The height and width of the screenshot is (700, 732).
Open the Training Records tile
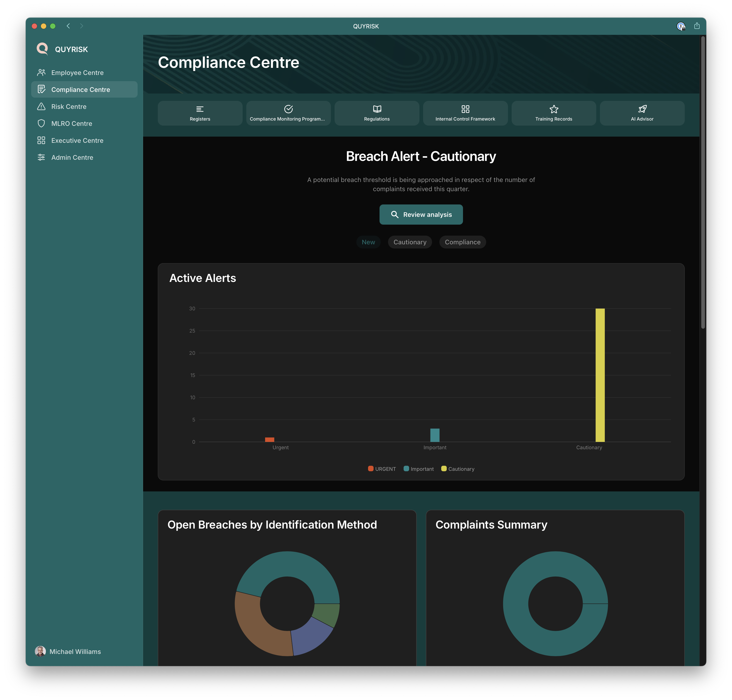554,113
